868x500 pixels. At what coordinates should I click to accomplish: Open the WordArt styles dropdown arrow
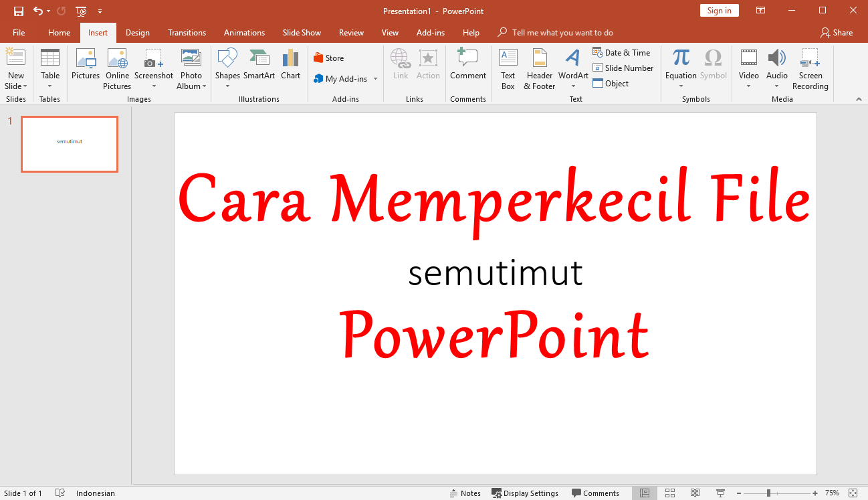tap(573, 86)
